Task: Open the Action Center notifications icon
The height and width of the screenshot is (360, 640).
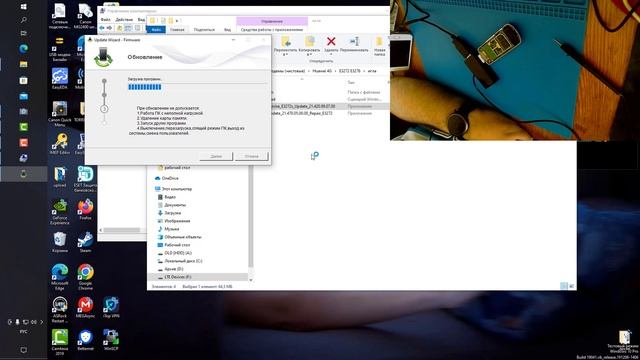Action: [x=24, y=350]
